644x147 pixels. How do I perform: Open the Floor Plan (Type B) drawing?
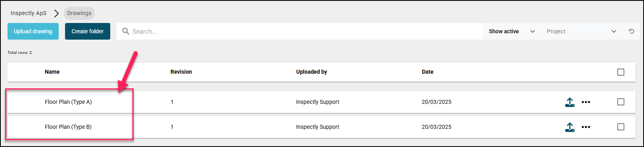[x=68, y=127]
